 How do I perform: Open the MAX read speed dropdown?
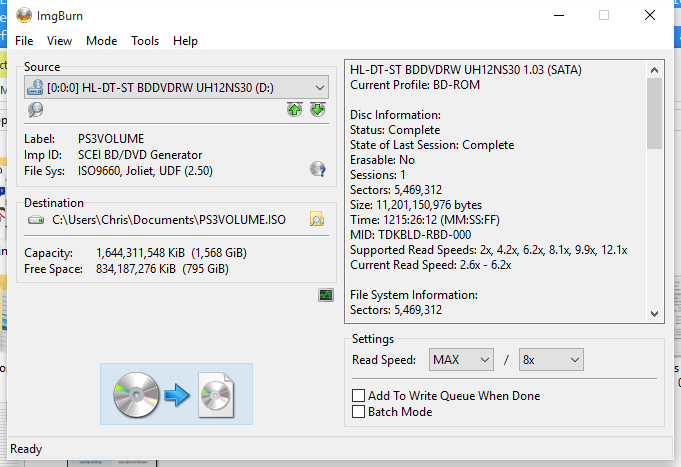pyautogui.click(x=461, y=360)
